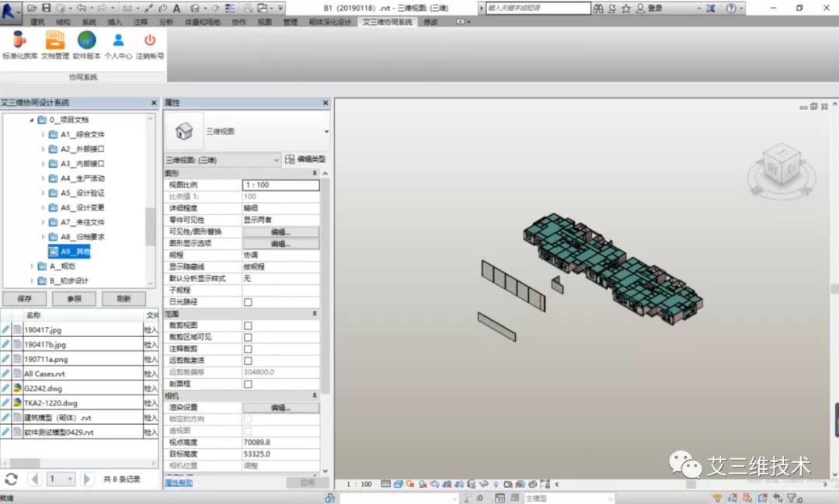Open the 标准化族库 family library
The image size is (839, 504).
19,40
